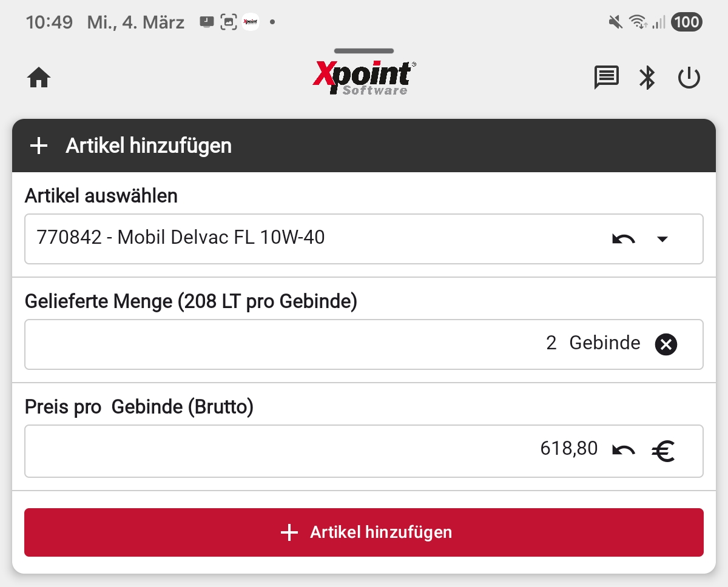Undo the price per Gebinde change

point(623,450)
